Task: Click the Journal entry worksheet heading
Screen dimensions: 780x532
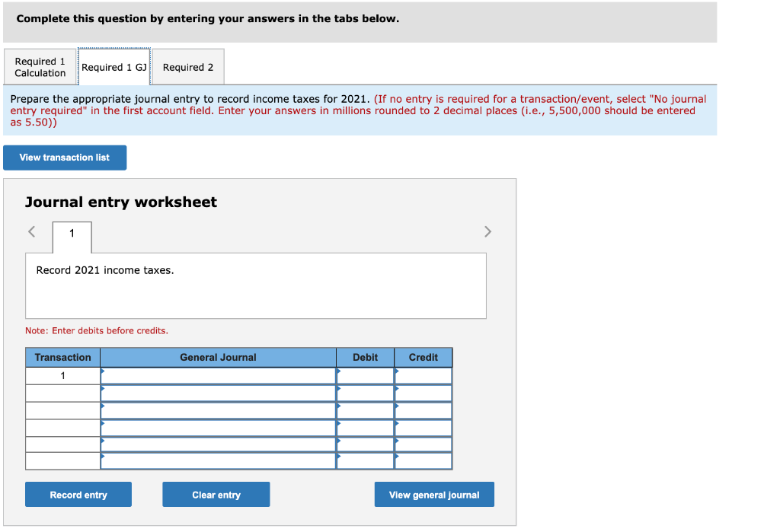Action: (121, 202)
